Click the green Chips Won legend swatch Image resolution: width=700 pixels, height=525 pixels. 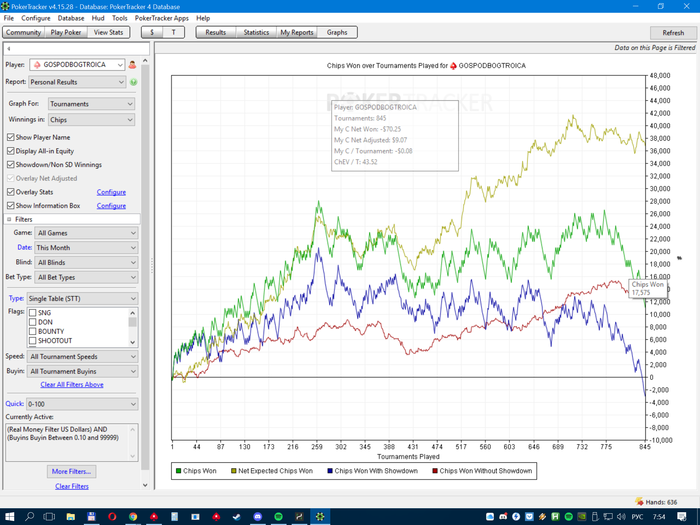[179, 470]
